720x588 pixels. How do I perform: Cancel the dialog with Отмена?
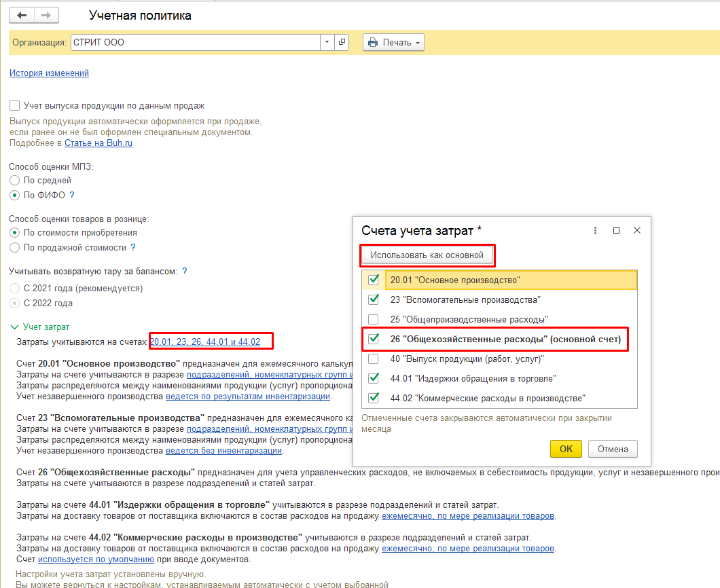[x=613, y=449]
